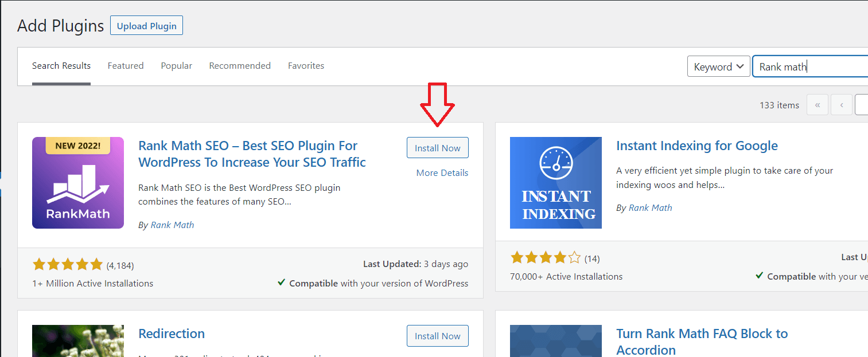Open the Turn Rank Math FAQ Block thumbnail
This screenshot has height=357, width=868.
pyautogui.click(x=556, y=341)
